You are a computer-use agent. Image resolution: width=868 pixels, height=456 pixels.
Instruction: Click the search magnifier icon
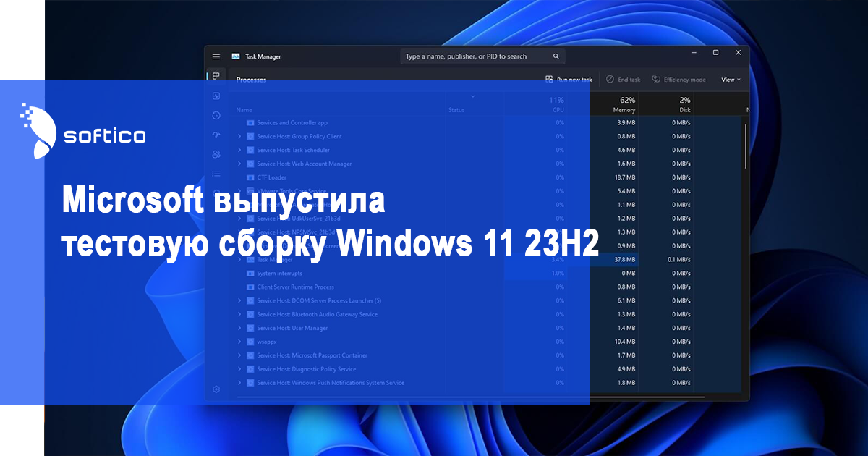point(556,56)
